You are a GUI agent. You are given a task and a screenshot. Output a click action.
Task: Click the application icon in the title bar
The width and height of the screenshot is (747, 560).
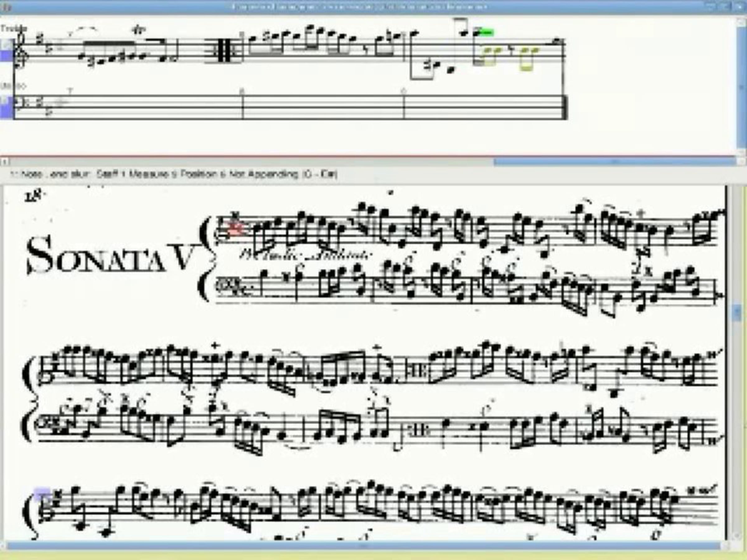click(6, 7)
